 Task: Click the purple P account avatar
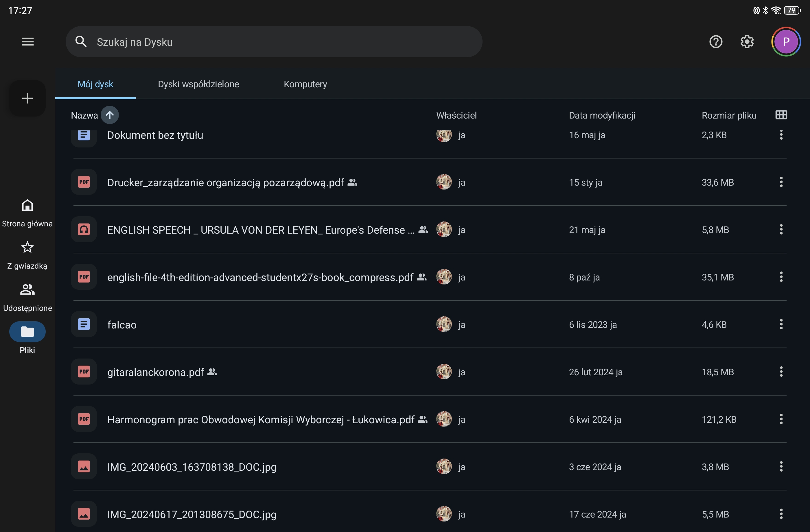[x=786, y=42]
